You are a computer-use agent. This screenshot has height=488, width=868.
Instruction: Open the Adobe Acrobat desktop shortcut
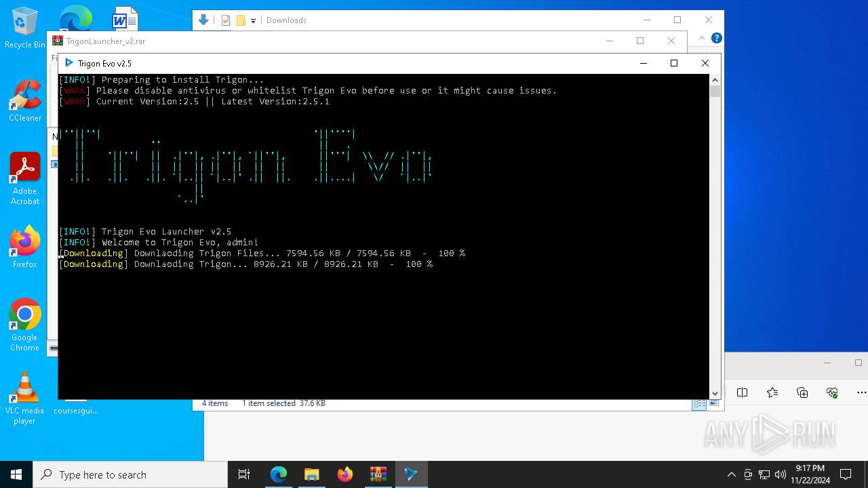pyautogui.click(x=25, y=179)
